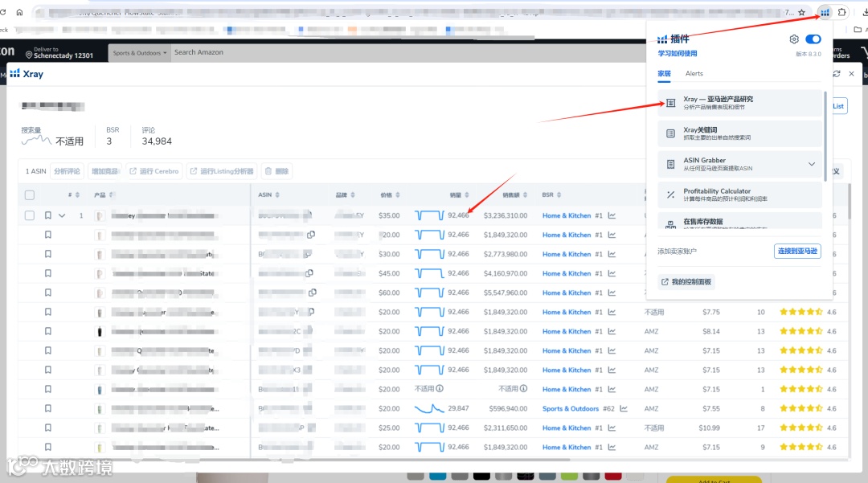Screen dimensions: 868x483
Task: Select the red color swatch on product page
Action: [612, 477]
